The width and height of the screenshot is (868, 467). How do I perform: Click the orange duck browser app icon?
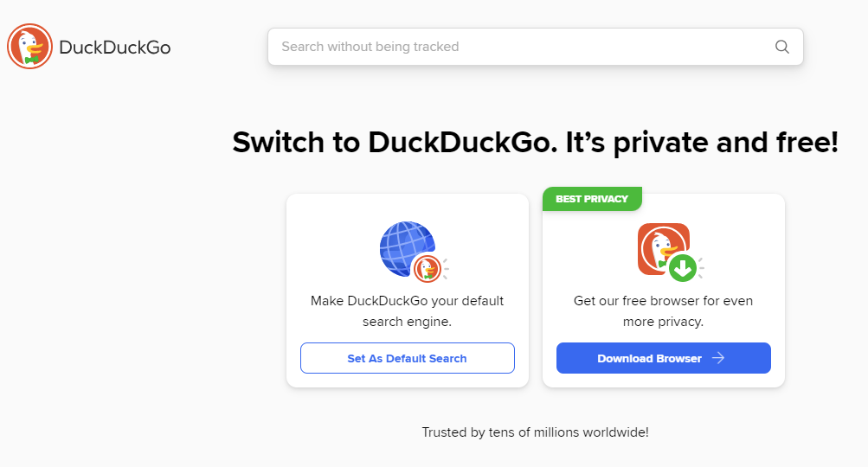(x=663, y=249)
